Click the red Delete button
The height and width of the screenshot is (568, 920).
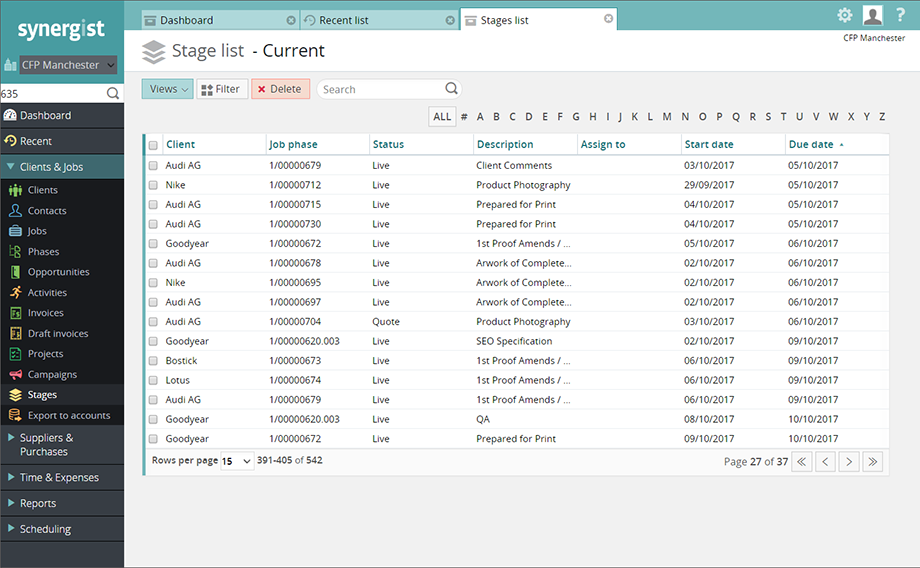pyautogui.click(x=280, y=89)
